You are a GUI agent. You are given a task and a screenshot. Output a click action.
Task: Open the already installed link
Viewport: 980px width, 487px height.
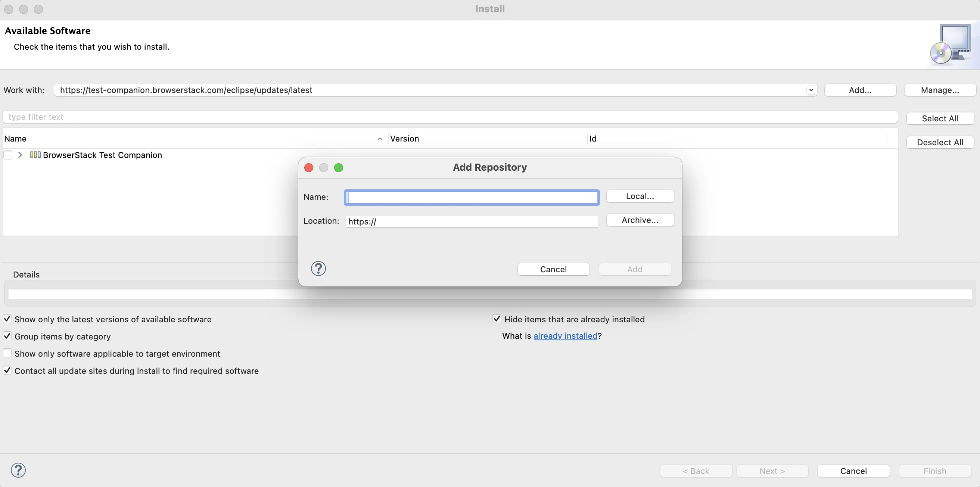coord(565,336)
